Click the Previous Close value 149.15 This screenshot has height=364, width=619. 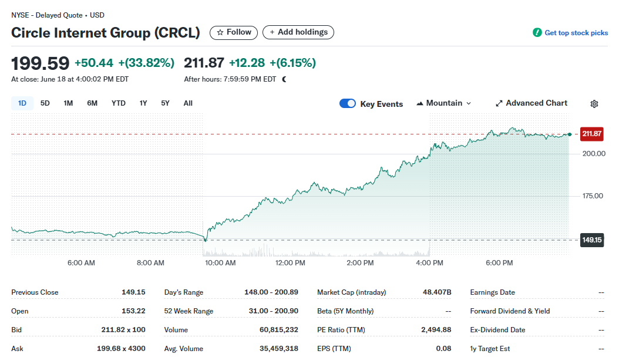[133, 292]
